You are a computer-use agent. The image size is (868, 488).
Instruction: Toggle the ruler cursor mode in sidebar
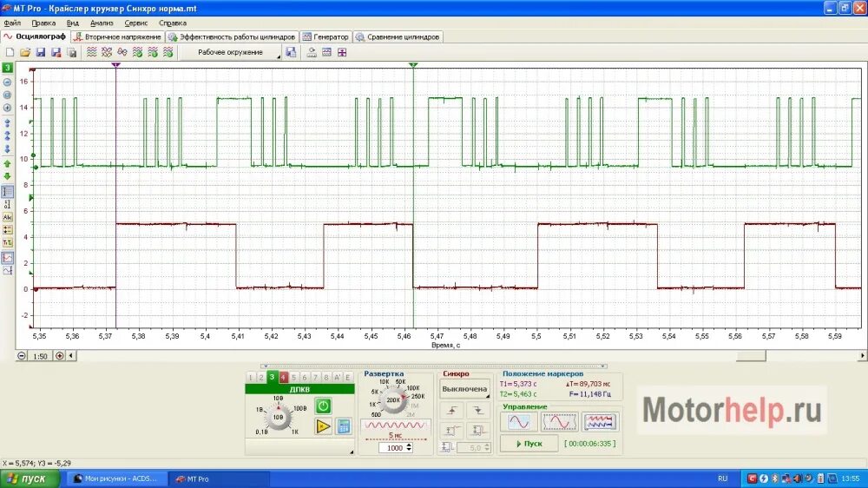coord(7,192)
